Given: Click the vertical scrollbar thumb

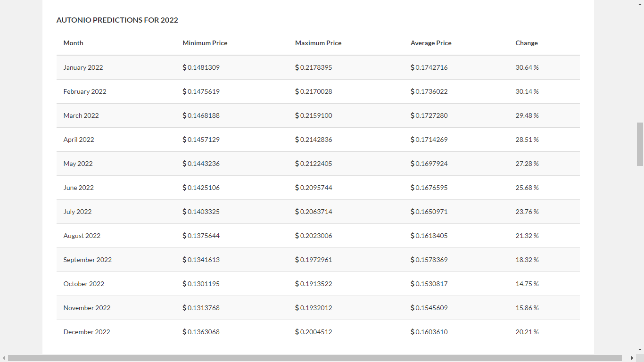Looking at the screenshot, I should (x=640, y=144).
